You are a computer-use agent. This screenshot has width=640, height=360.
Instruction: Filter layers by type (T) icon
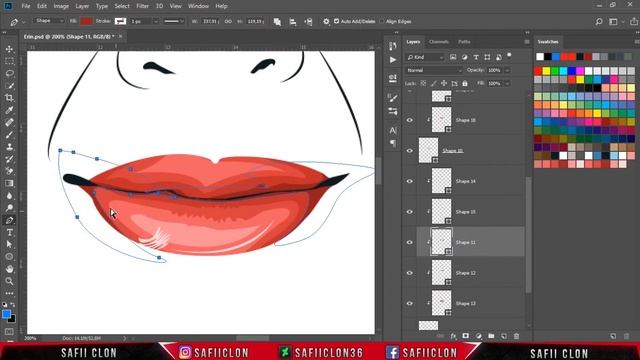coord(476,57)
